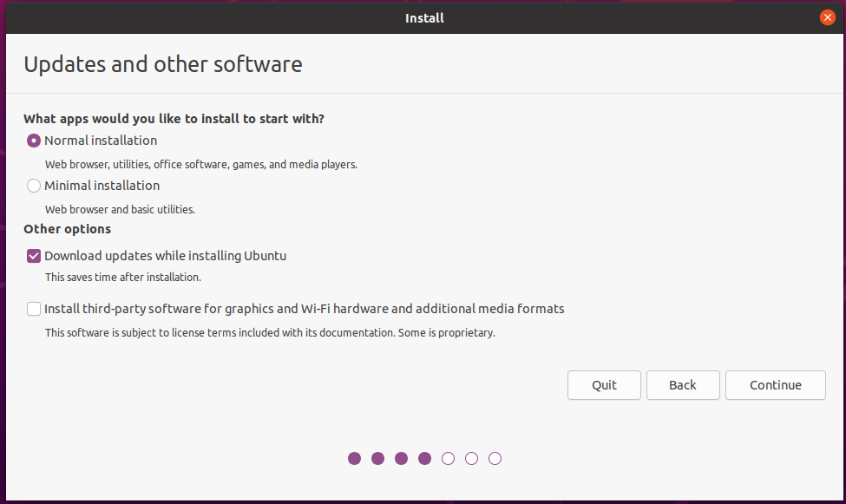This screenshot has height=504, width=846.
Task: Click the third filled progress dot
Action: [x=401, y=458]
